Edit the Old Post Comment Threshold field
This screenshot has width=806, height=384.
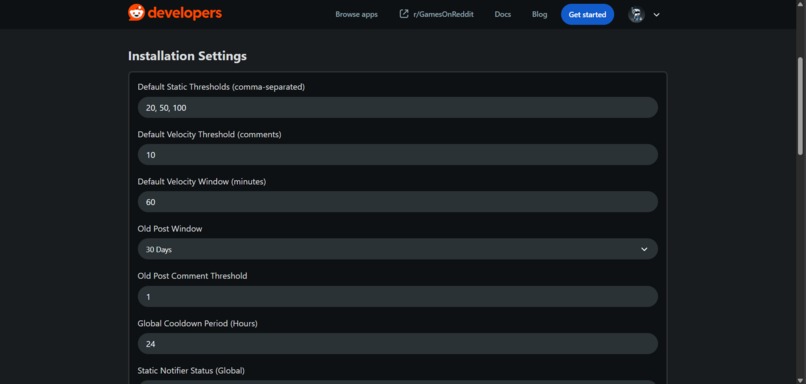pyautogui.click(x=397, y=297)
